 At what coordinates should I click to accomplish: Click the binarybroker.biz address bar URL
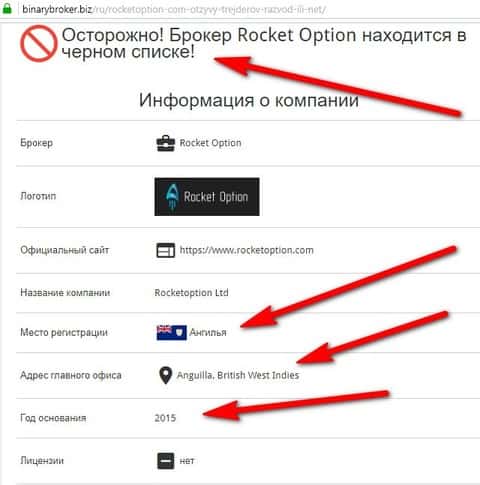point(174,9)
